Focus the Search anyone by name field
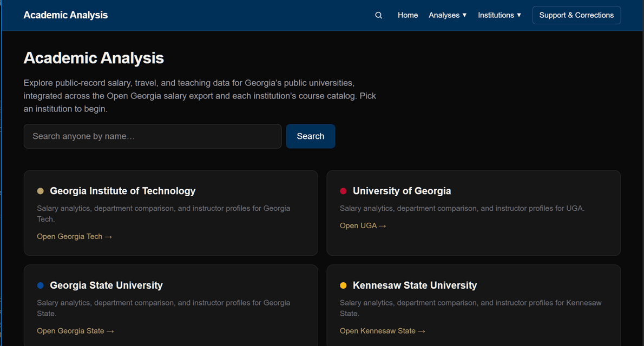Image resolution: width=644 pixels, height=346 pixels. 153,136
